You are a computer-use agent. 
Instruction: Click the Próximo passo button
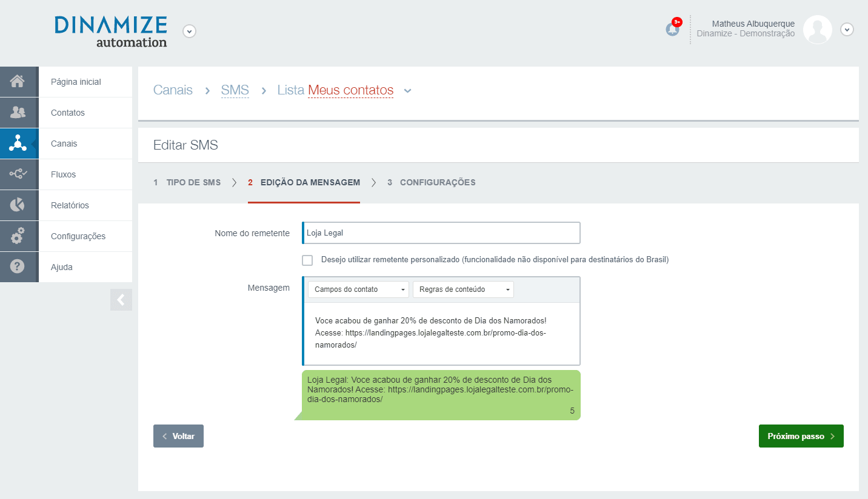pyautogui.click(x=801, y=436)
